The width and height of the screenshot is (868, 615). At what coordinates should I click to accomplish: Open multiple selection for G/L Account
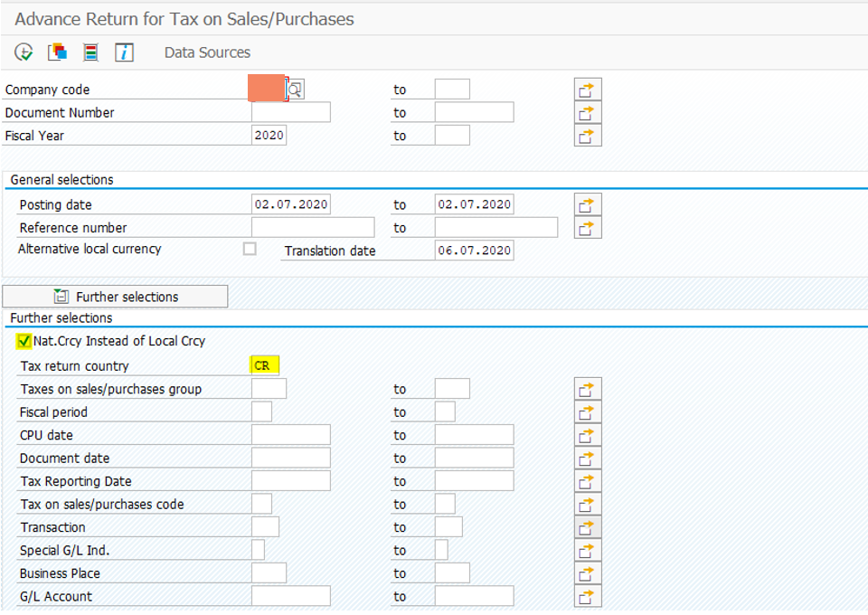pyautogui.click(x=588, y=597)
